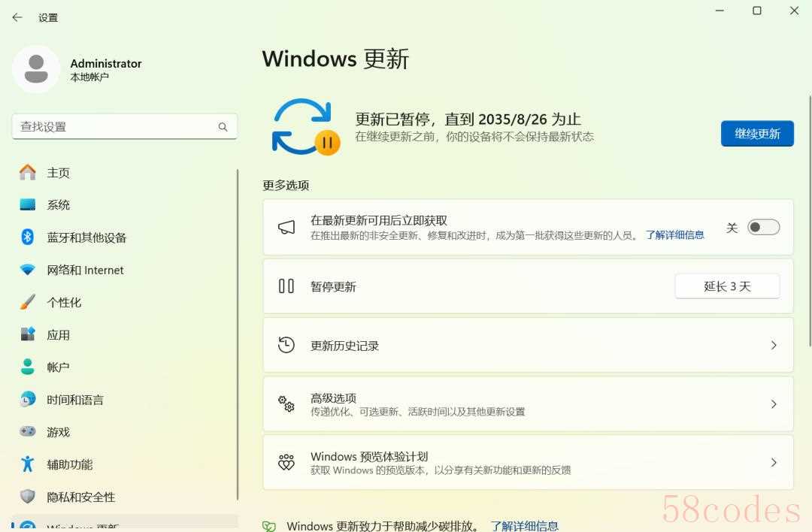Click the Insider program hearts icon
This screenshot has width=812, height=532.
click(286, 462)
